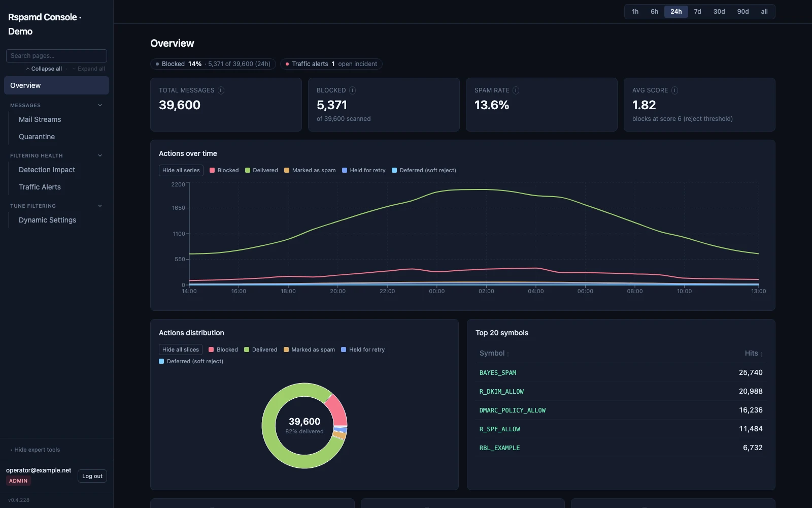Open Traffic alerts open incident chip
The width and height of the screenshot is (812, 508).
tap(331, 64)
